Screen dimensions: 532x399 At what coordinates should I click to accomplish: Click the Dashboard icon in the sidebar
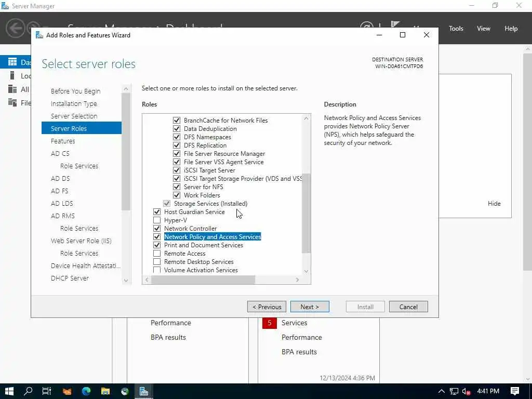click(12, 62)
